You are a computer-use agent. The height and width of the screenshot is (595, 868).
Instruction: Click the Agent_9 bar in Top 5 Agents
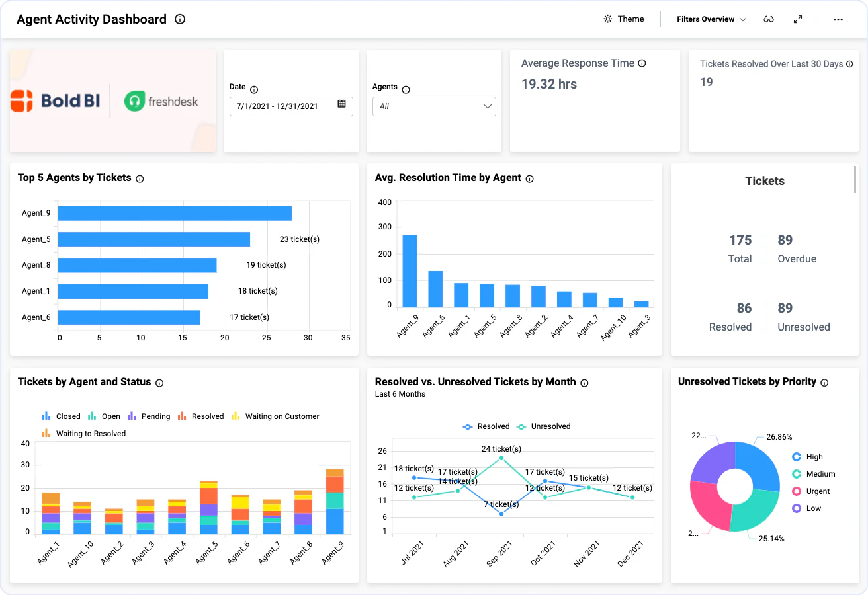pos(175,213)
